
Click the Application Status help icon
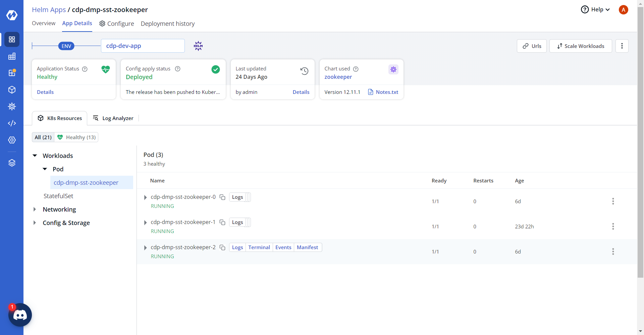85,69
